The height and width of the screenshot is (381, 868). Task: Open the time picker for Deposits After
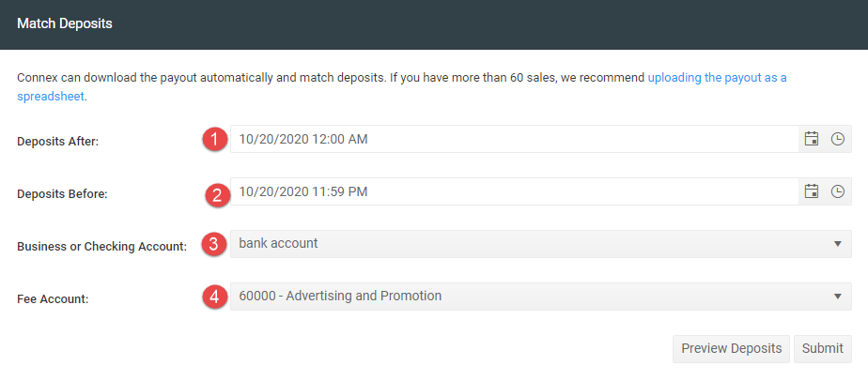click(x=838, y=139)
